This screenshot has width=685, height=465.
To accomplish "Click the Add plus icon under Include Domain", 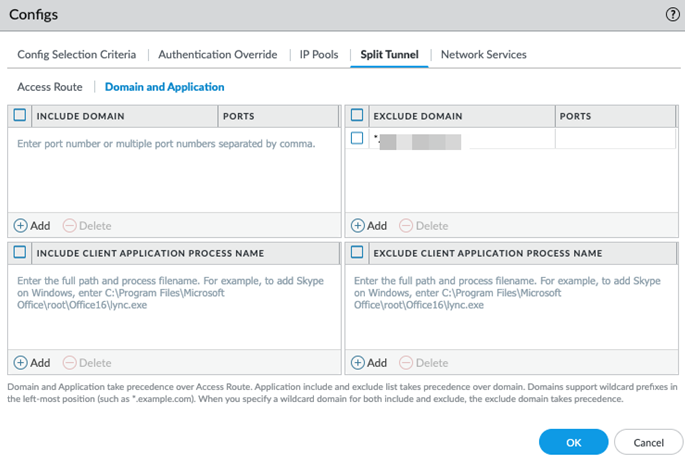I will [x=21, y=226].
